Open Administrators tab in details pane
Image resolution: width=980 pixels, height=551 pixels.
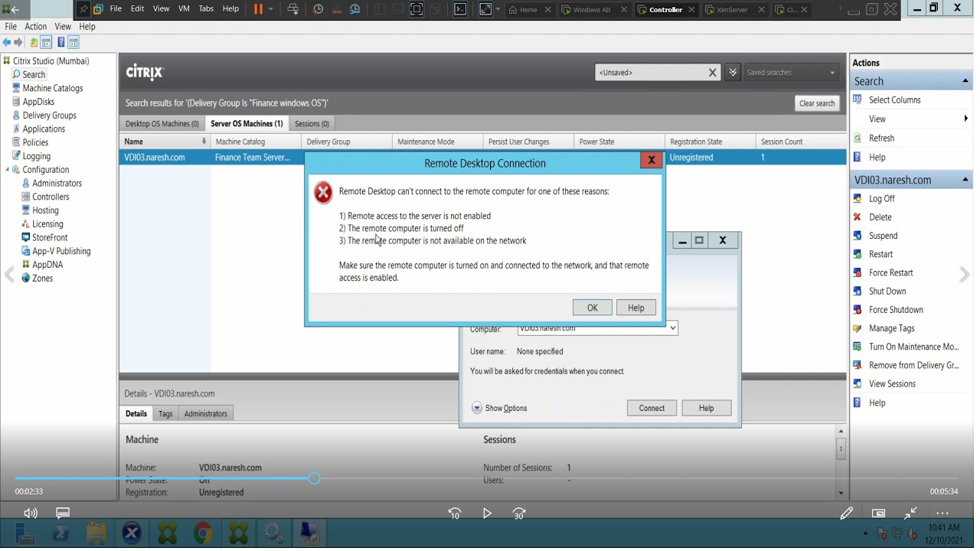(206, 414)
